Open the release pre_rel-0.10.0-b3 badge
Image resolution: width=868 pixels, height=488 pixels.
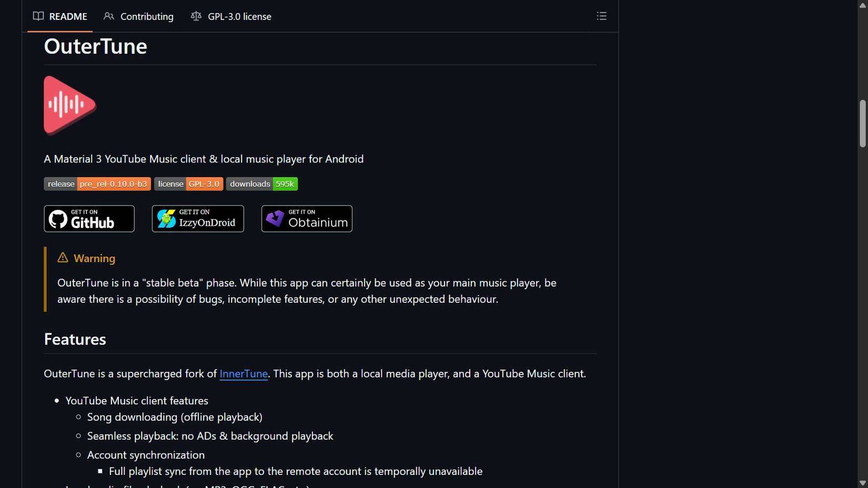pyautogui.click(x=97, y=184)
